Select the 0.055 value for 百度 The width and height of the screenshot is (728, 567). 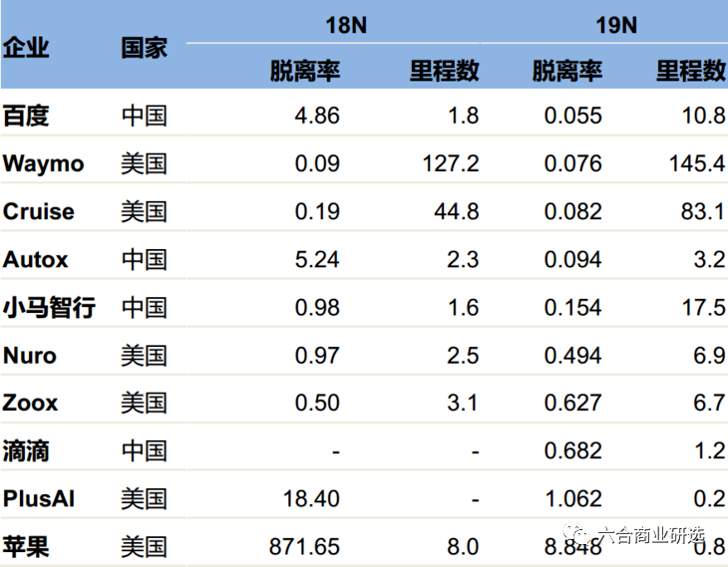click(x=573, y=116)
